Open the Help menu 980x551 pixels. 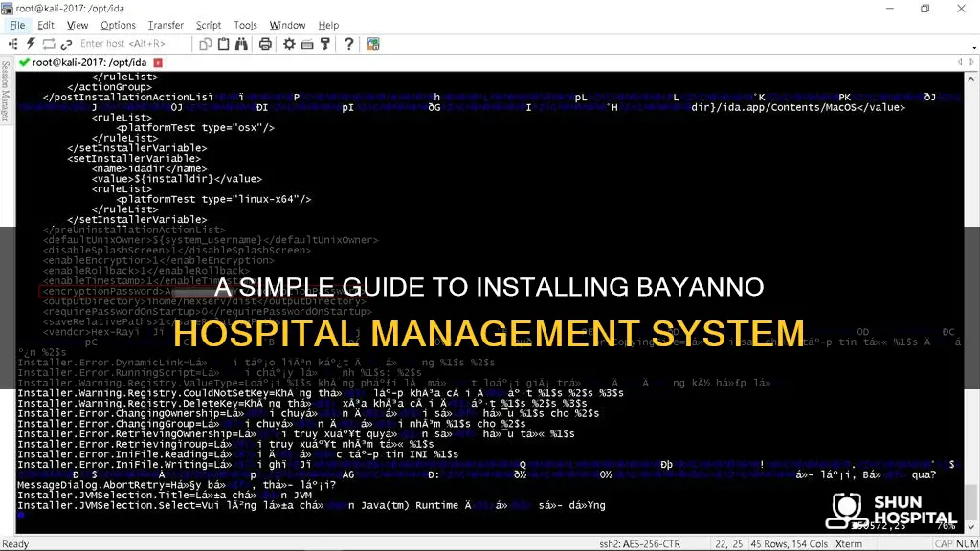pyautogui.click(x=329, y=25)
